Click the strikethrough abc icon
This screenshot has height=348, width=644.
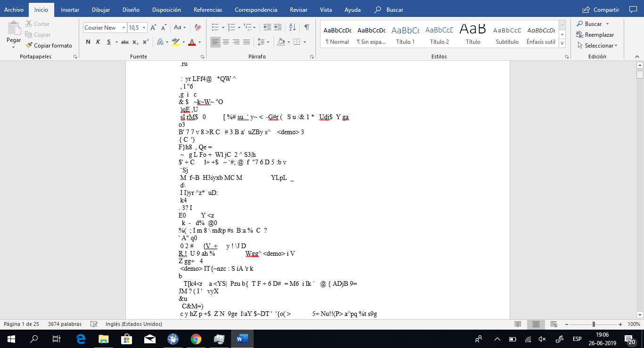click(125, 42)
